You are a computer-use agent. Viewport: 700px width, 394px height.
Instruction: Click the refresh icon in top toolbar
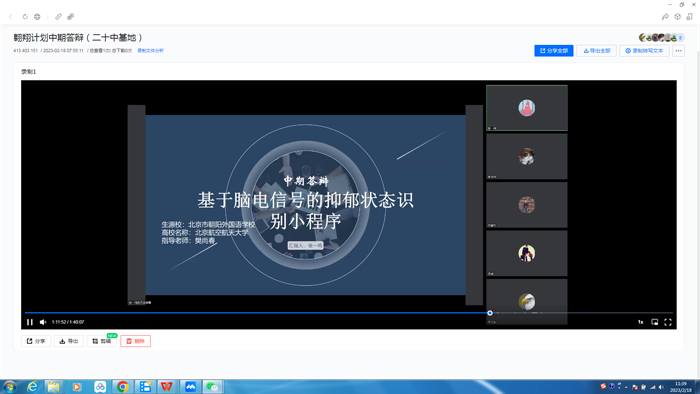tap(25, 17)
